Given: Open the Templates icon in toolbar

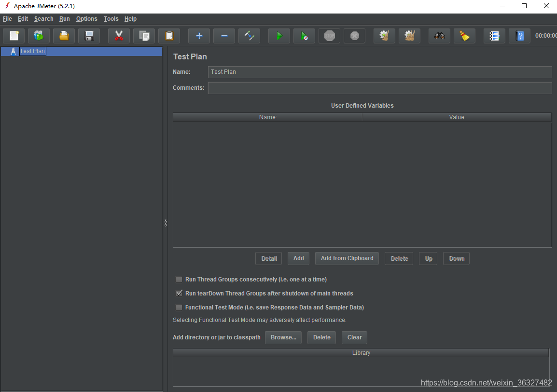Looking at the screenshot, I should point(39,36).
